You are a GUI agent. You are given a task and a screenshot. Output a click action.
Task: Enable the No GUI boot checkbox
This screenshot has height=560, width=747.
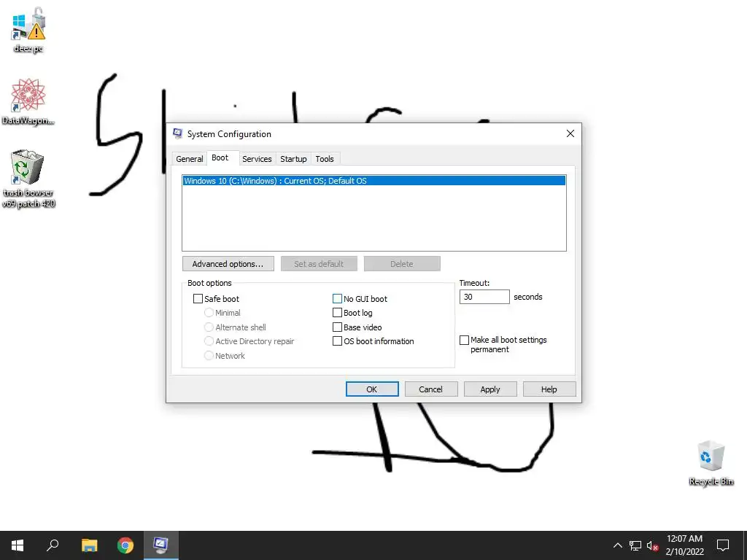(337, 299)
